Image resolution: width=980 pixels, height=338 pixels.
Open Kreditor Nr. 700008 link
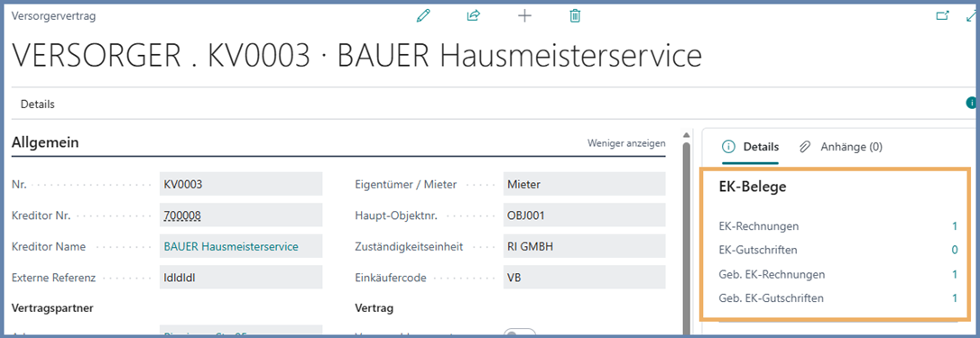(182, 215)
